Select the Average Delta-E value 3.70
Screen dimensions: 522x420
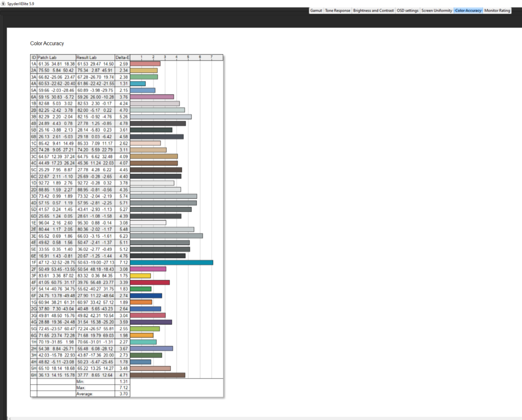pyautogui.click(x=122, y=394)
